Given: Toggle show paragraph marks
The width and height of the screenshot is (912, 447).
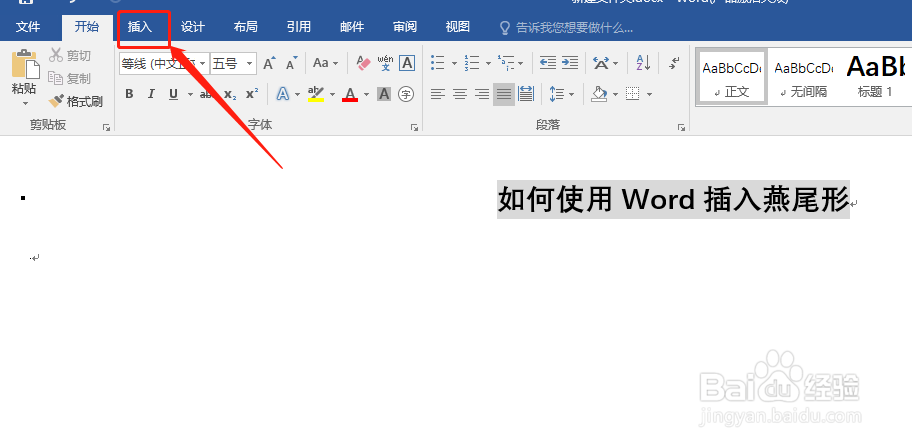Looking at the screenshot, I should click(675, 63).
